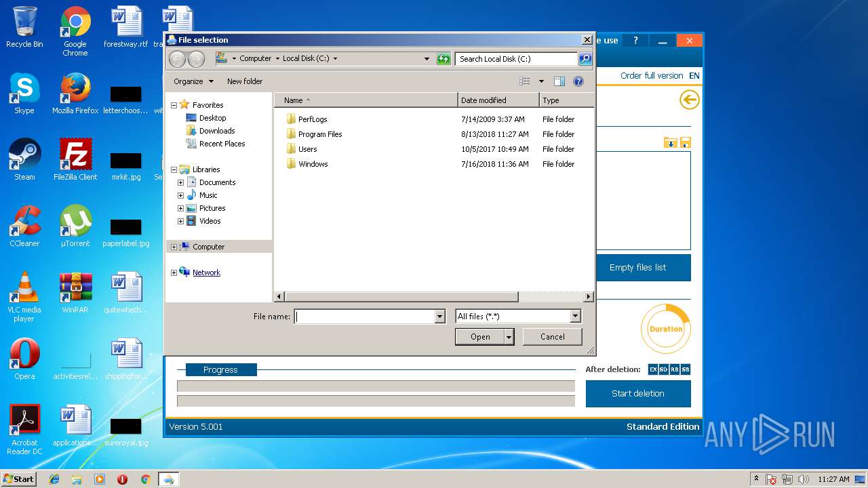Open VLC media player desktop shortcut
Image resolution: width=868 pixels, height=488 pixels.
tap(24, 297)
